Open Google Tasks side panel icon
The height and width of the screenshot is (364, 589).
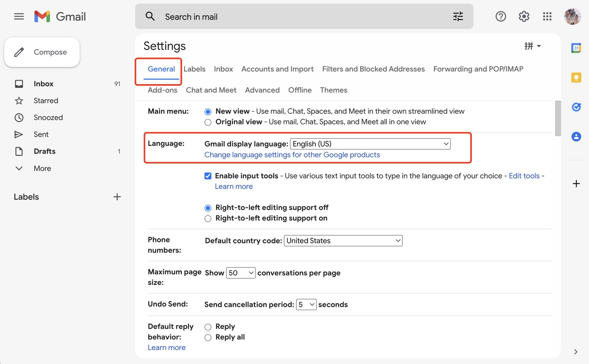tap(576, 107)
